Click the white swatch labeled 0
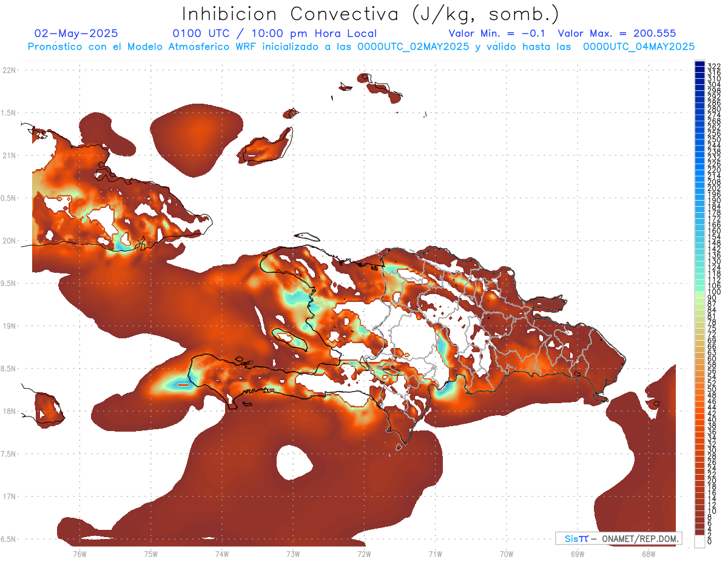 coord(699,541)
